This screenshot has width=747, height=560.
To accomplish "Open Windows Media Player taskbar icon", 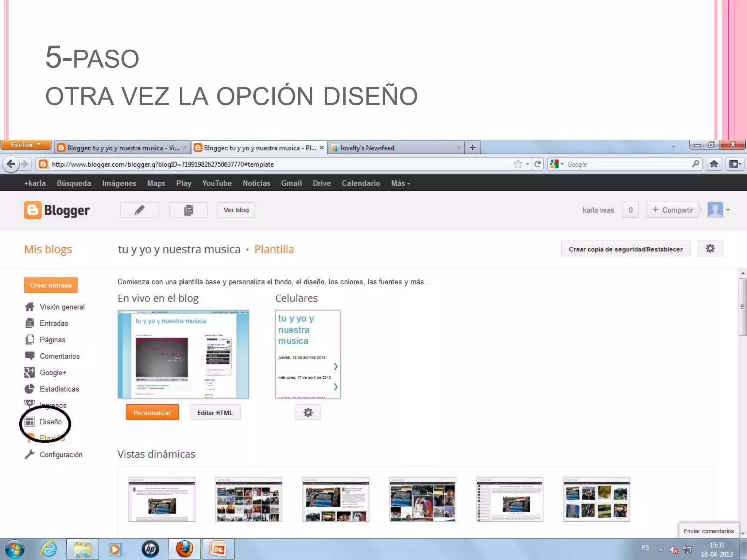I will coord(115,549).
